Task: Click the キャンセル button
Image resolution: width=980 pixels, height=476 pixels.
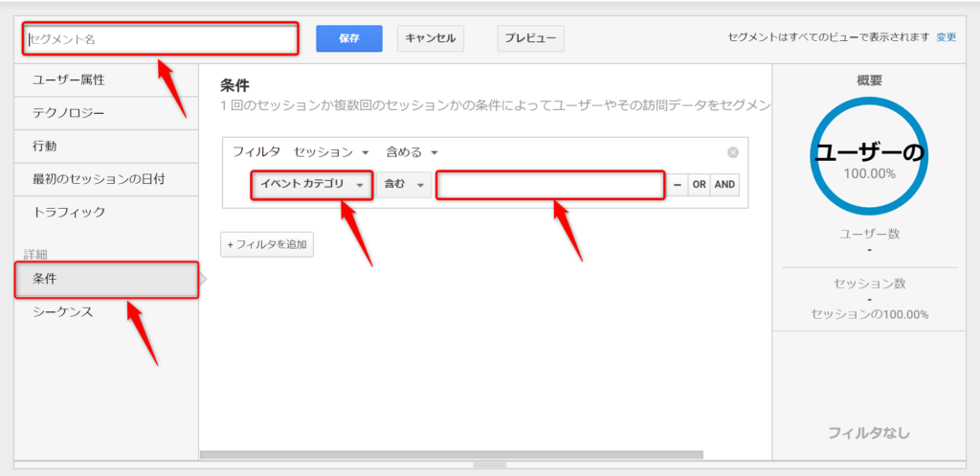Action: [430, 38]
